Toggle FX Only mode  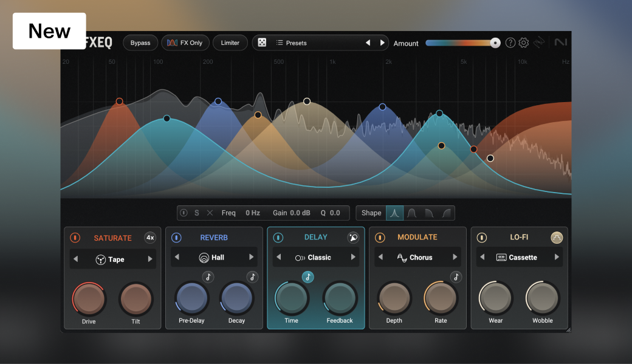(185, 43)
